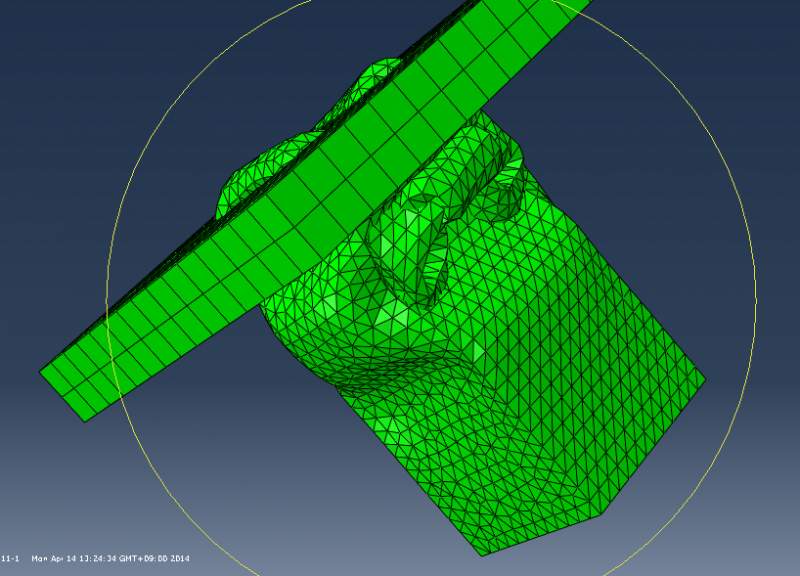The height and width of the screenshot is (576, 800).
Task: Click the '11-1' label in the viewport corner
Action: point(10,559)
